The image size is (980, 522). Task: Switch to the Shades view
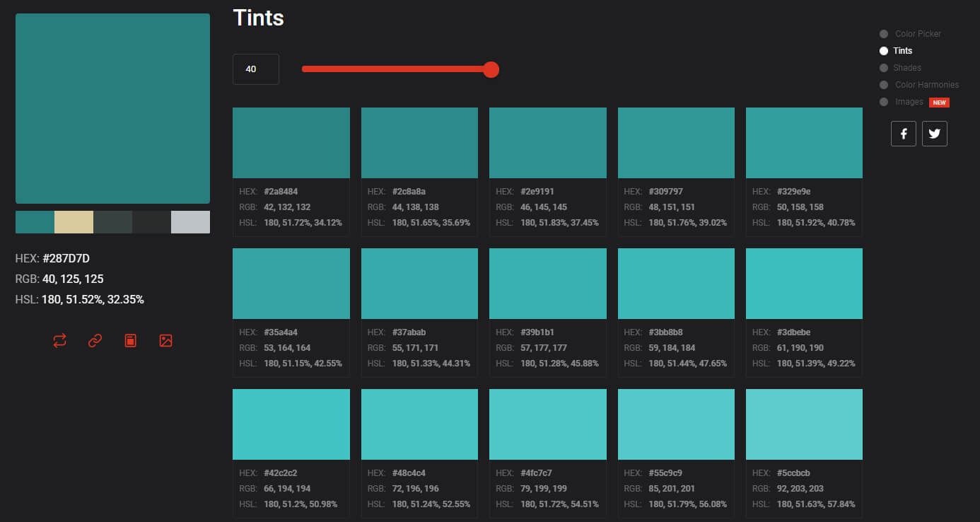[x=883, y=67]
